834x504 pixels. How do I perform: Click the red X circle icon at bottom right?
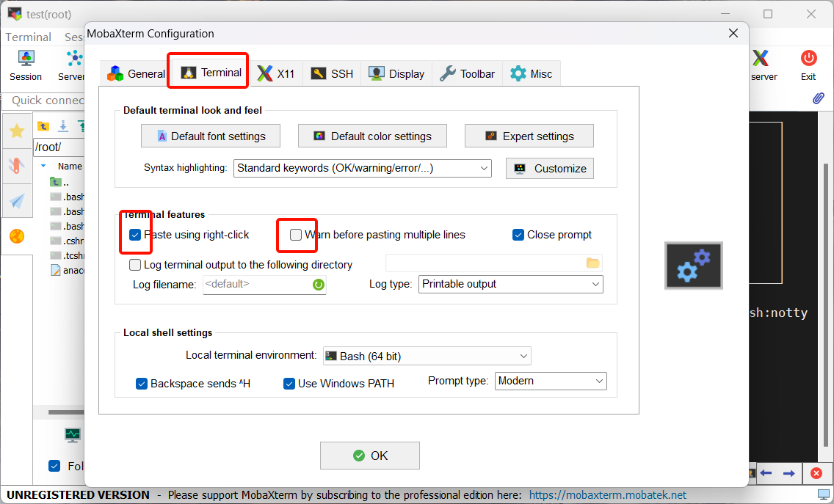816,472
